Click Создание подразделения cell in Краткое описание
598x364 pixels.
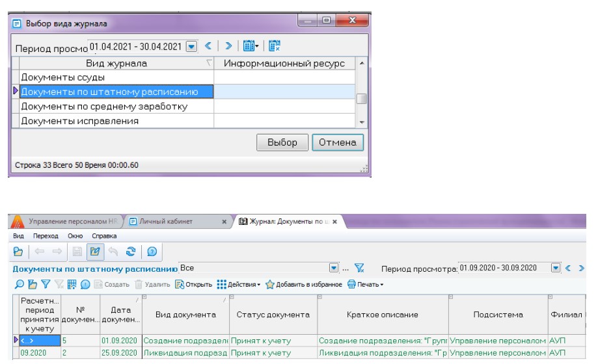[383, 341]
